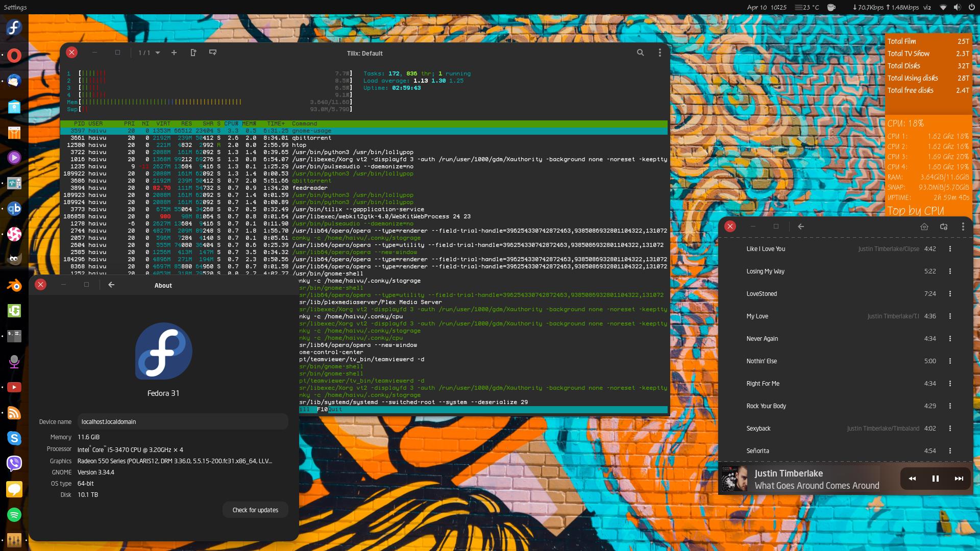The height and width of the screenshot is (551, 980).
Task: Click the F10 Quit label in htop
Action: 330,409
